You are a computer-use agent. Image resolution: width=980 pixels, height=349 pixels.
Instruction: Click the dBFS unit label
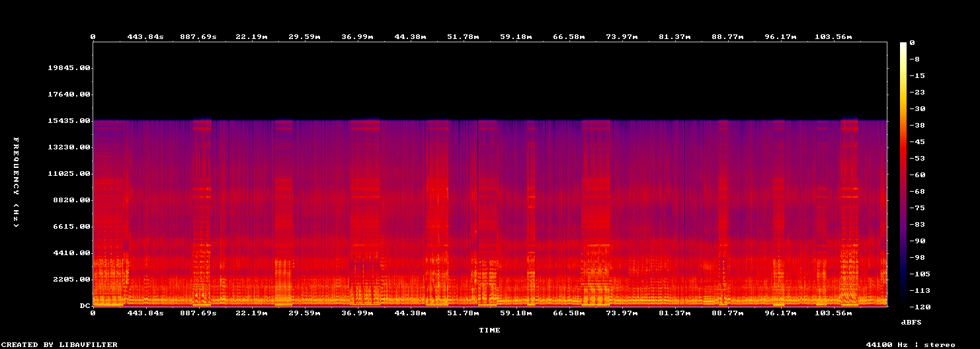tap(911, 322)
